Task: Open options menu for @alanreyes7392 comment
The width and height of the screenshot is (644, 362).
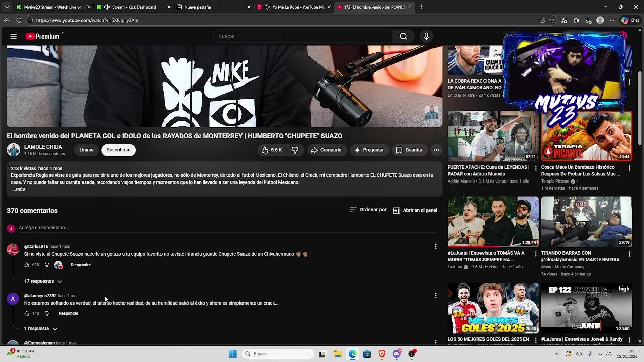Action: 436,296
